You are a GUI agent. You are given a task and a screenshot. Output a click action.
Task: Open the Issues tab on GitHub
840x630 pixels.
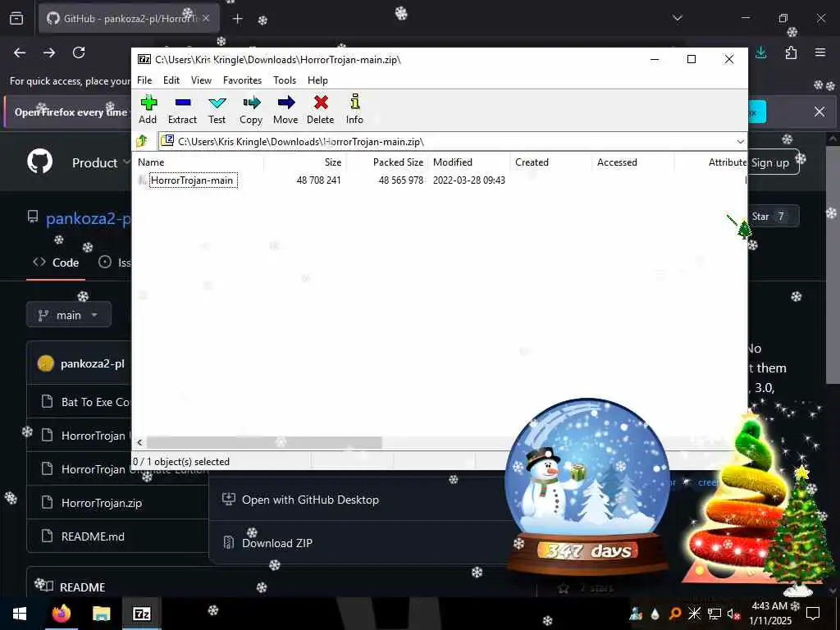(x=115, y=262)
